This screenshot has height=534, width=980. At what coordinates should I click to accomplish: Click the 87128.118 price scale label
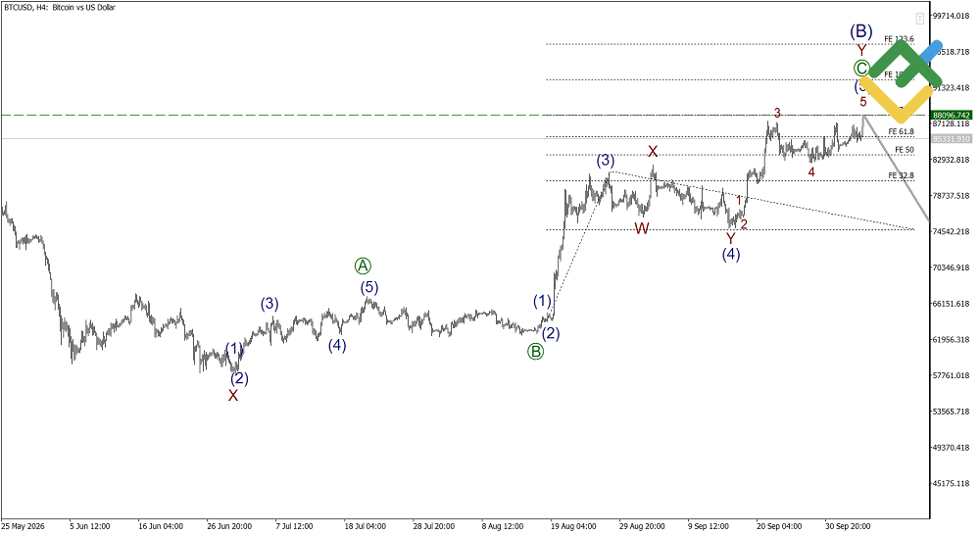point(952,124)
